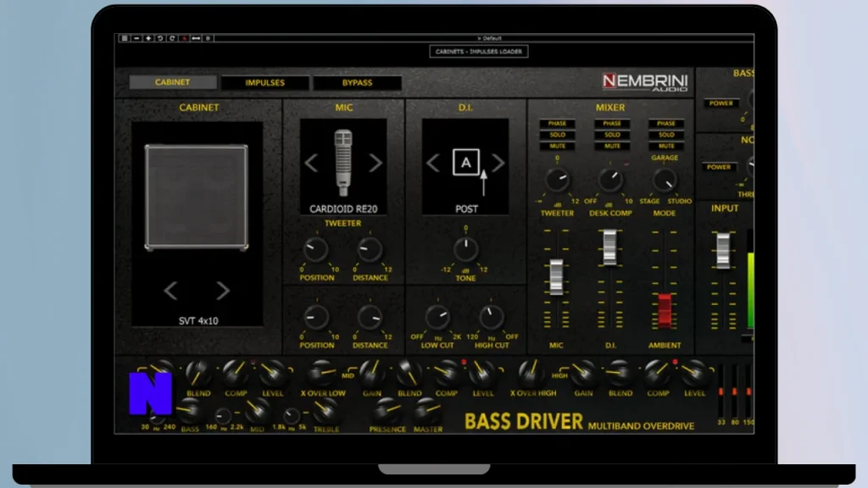Click the Mic channel fader handle
Screen dimensions: 868x488
pos(556,277)
